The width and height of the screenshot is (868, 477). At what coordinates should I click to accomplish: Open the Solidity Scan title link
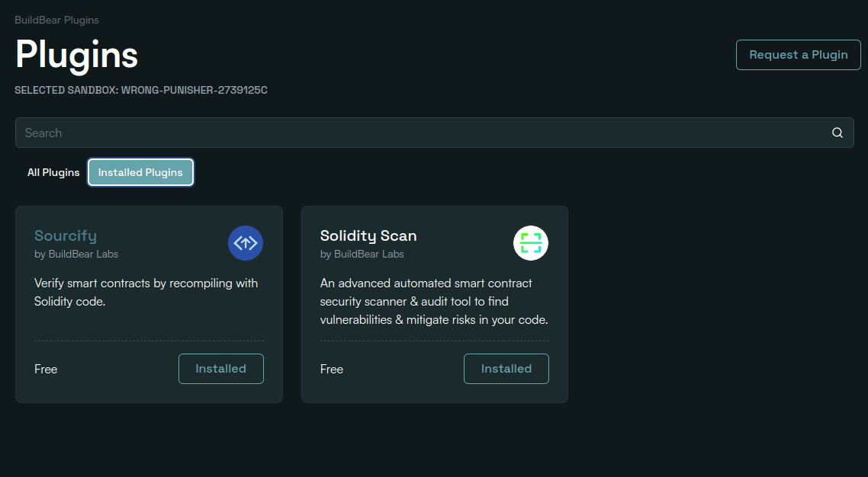pos(368,235)
